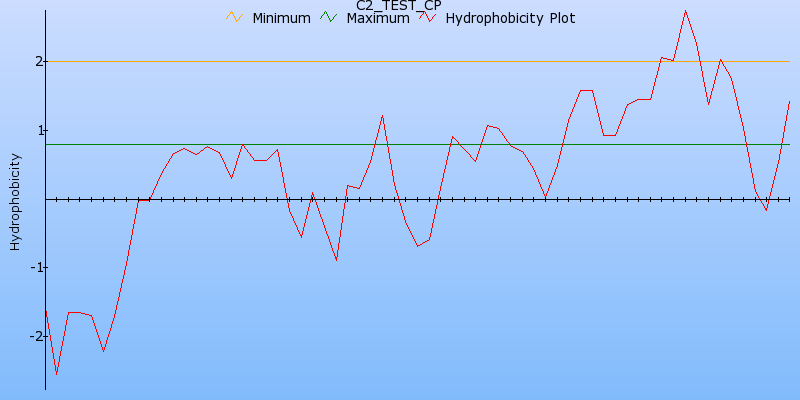Click the y-axis tick label -1

(x=36, y=268)
